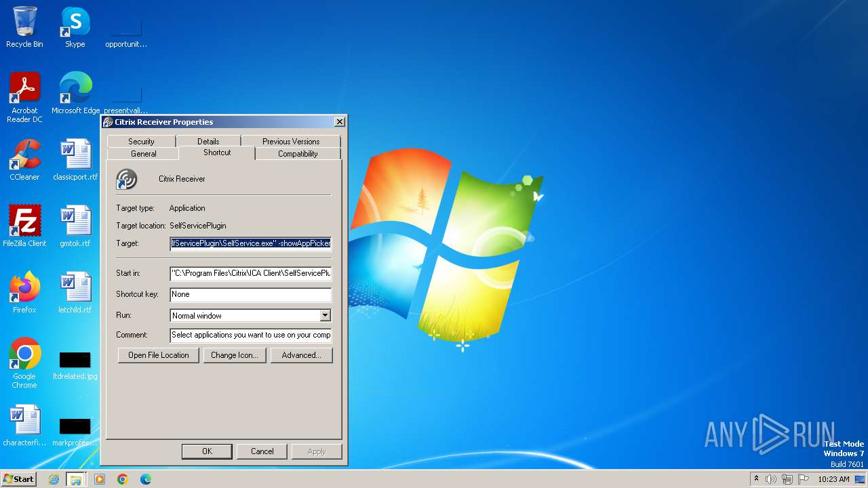The height and width of the screenshot is (488, 868).
Task: Select the FileZilla Client desktop icon
Action: pos(24,226)
